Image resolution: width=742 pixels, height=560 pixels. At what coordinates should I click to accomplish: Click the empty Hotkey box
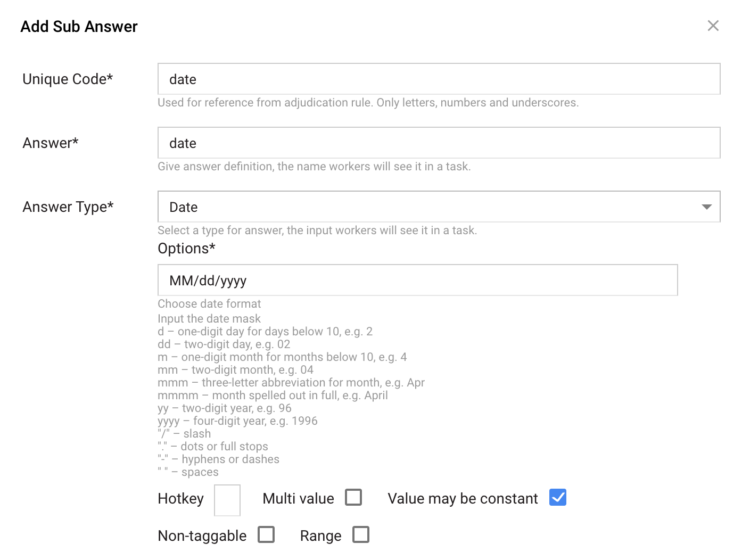[x=227, y=500]
